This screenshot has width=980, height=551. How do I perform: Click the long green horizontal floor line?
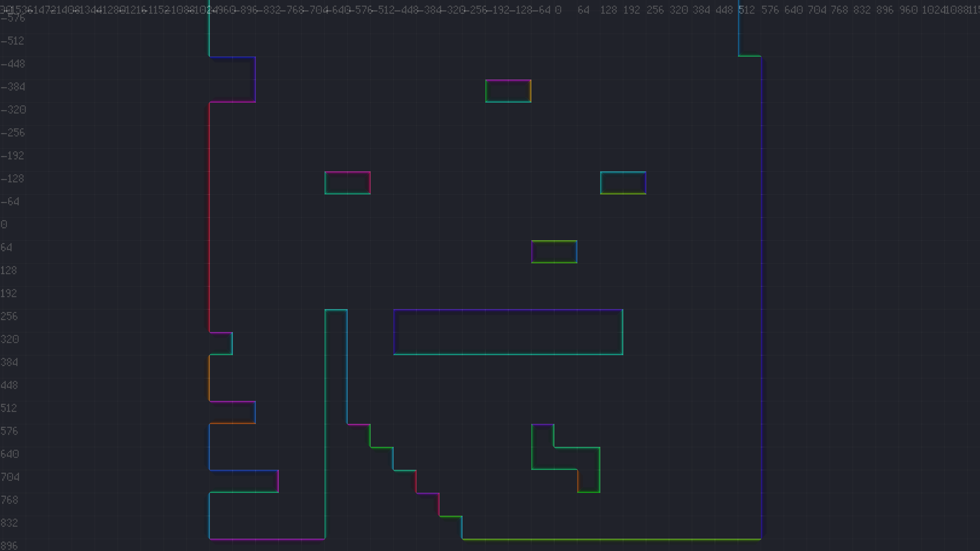tap(609, 539)
